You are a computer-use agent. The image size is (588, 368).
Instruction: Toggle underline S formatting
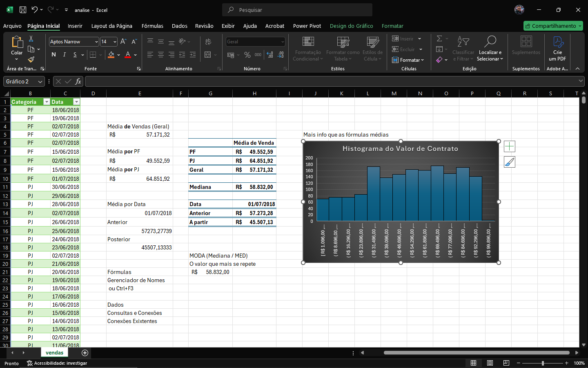point(75,55)
